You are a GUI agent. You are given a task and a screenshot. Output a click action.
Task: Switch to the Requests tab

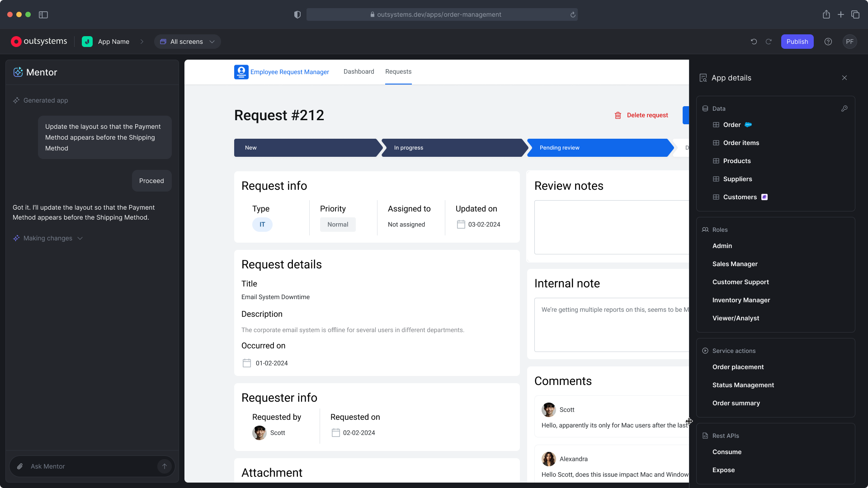coord(398,71)
